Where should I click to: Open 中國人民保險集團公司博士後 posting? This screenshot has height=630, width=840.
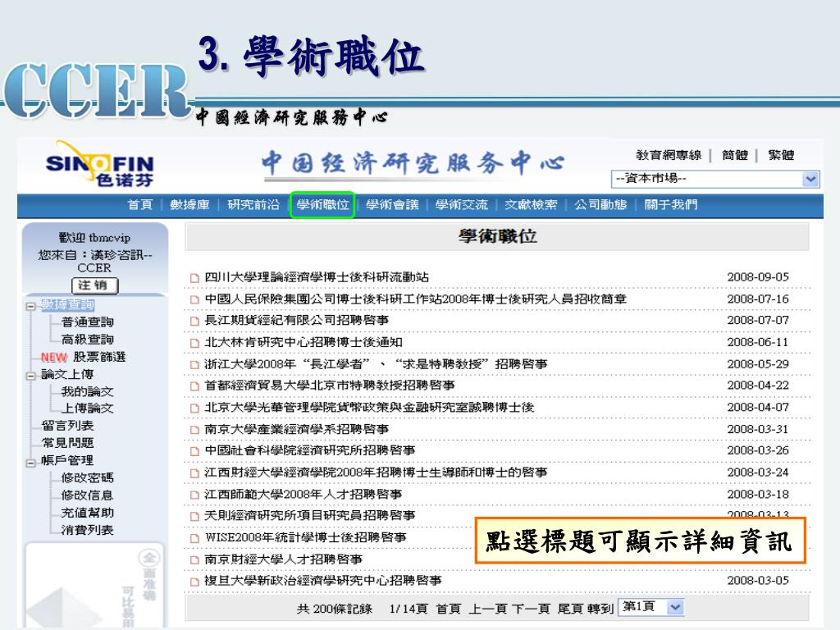tap(416, 299)
